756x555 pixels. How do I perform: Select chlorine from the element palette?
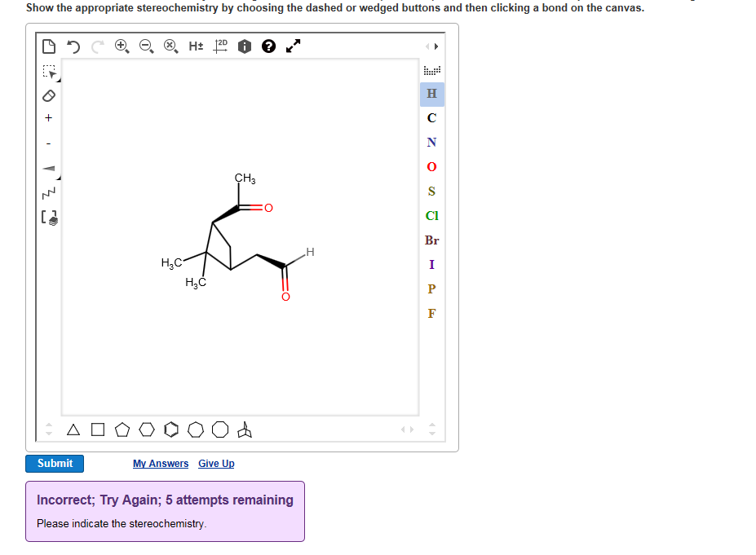(x=431, y=216)
